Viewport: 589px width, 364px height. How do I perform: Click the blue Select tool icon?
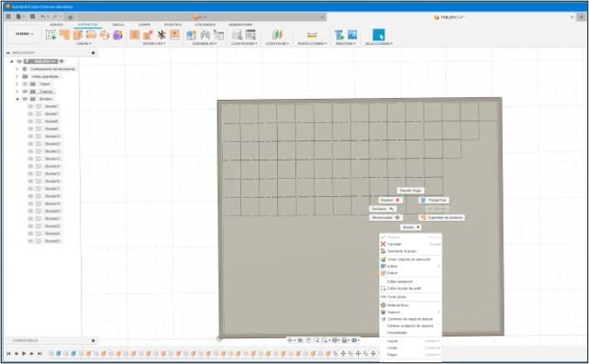(379, 35)
